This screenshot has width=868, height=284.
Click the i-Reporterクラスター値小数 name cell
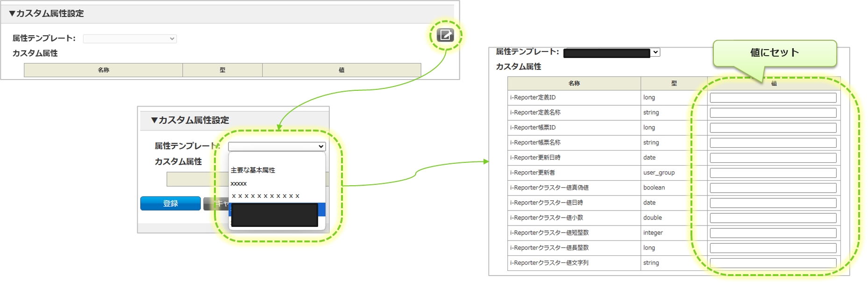[x=574, y=218]
